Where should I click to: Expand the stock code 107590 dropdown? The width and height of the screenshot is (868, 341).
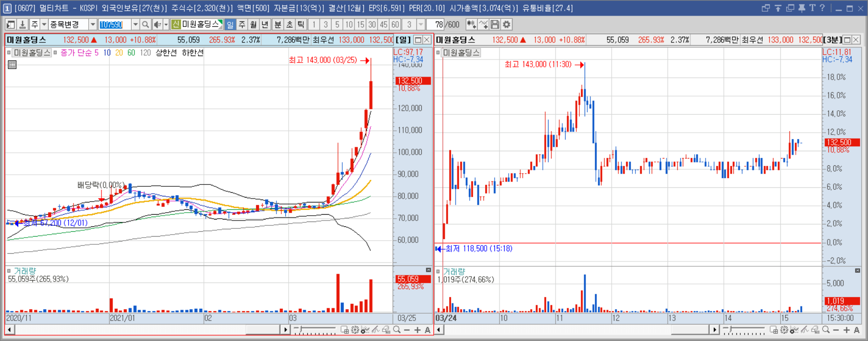coord(135,24)
